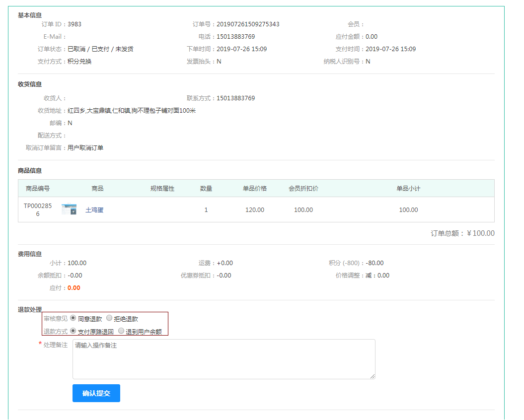
Task: Click the 联系方式 phone number
Action: pyautogui.click(x=235, y=98)
